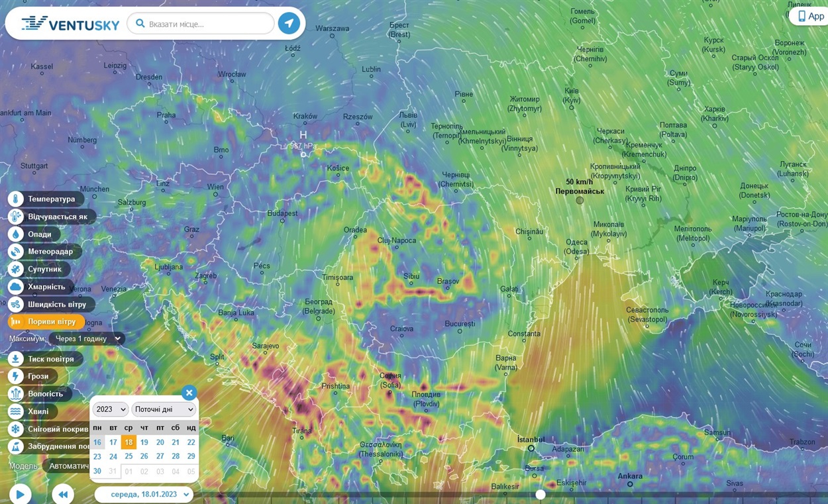This screenshot has width=828, height=504.
Task: Select date 30 in calendar
Action: [97, 472]
